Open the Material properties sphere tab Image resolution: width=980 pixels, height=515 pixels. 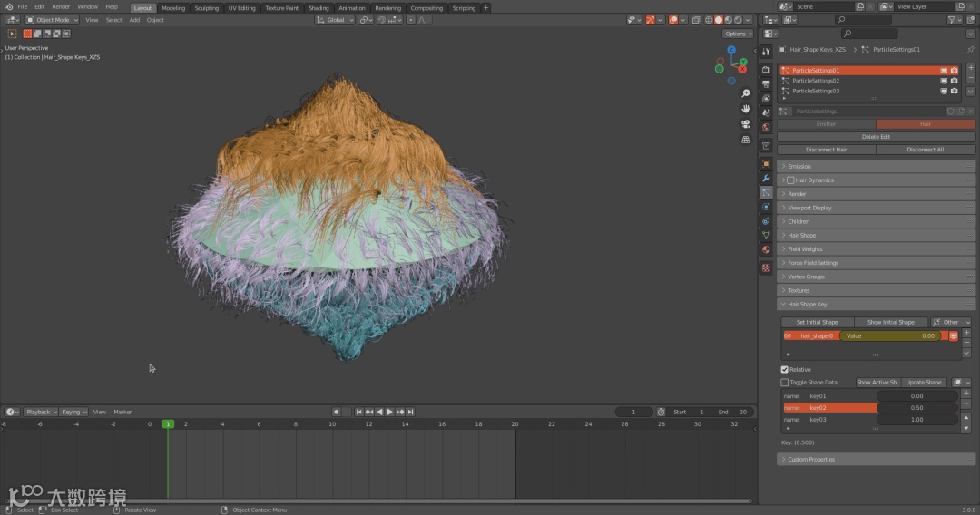766,249
